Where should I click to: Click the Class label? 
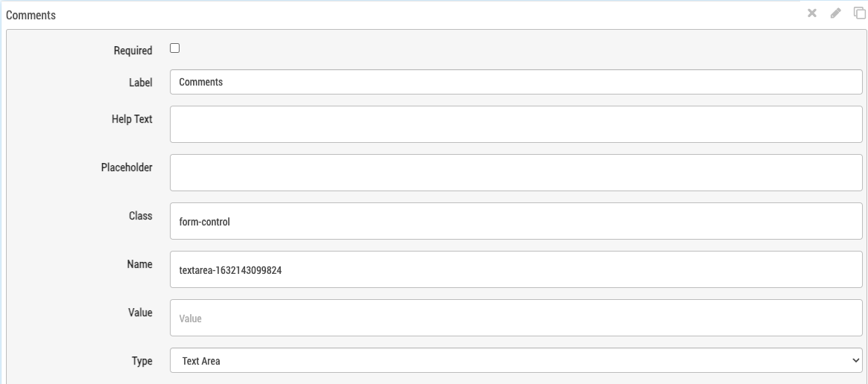[140, 216]
